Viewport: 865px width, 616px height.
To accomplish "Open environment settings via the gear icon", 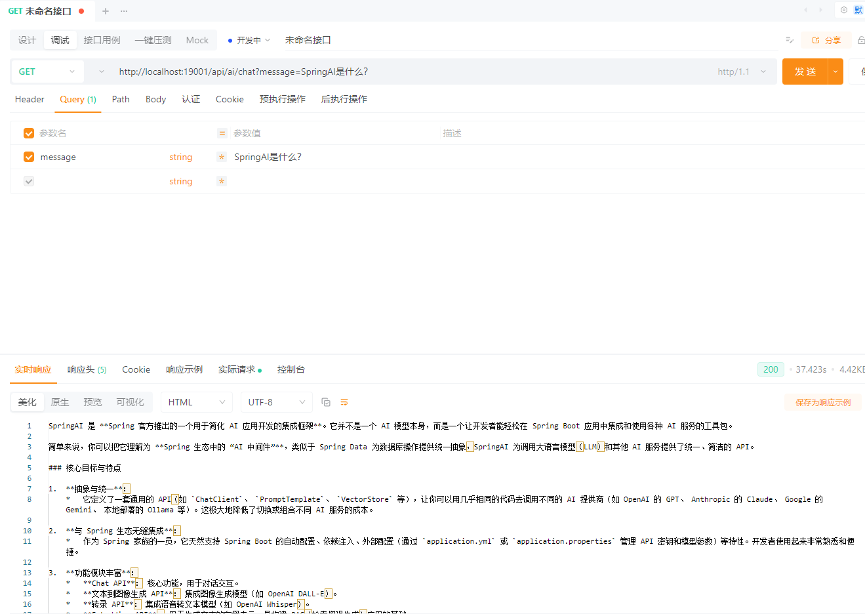I will (x=844, y=10).
